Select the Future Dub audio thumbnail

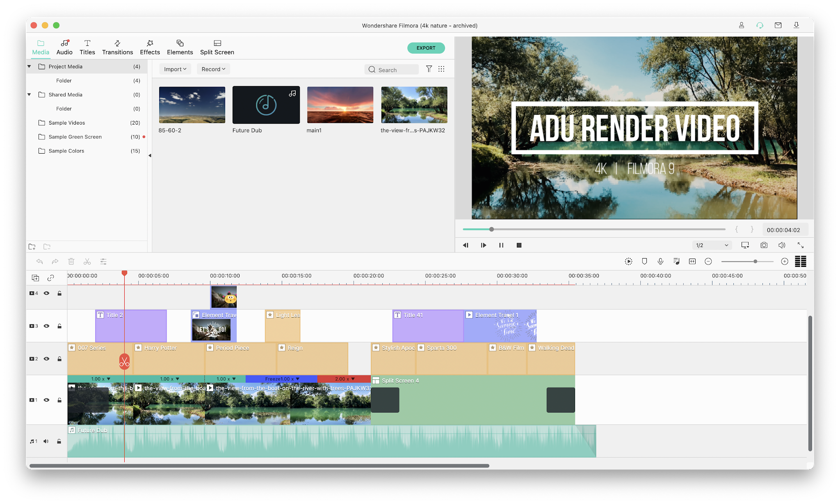(266, 105)
